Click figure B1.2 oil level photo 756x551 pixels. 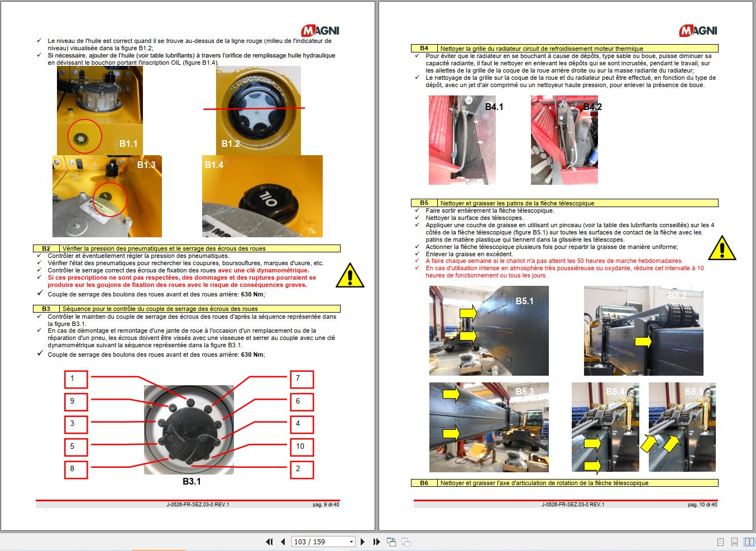pyautogui.click(x=259, y=111)
